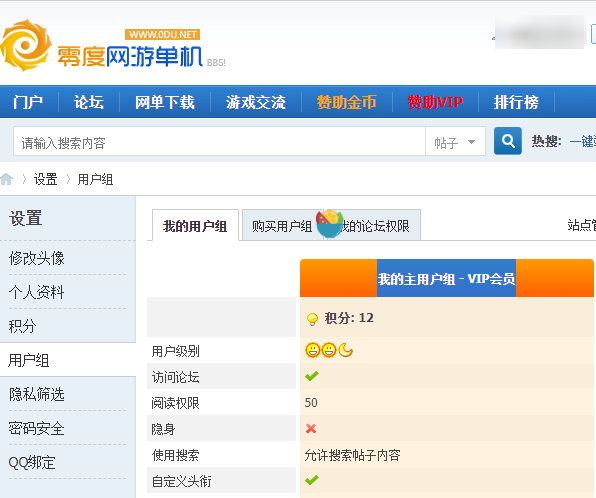This screenshot has width=596, height=498.
Task: Click the 允许搜索帖子内容 value text
Action: tap(352, 455)
